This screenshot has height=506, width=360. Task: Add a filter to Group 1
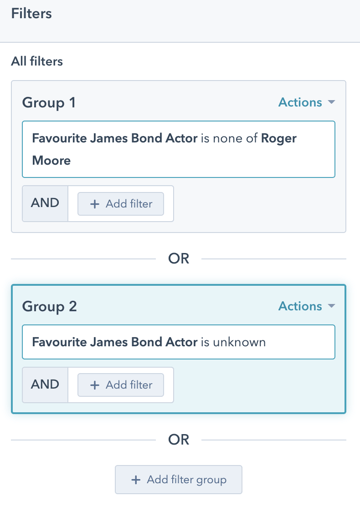pos(121,204)
